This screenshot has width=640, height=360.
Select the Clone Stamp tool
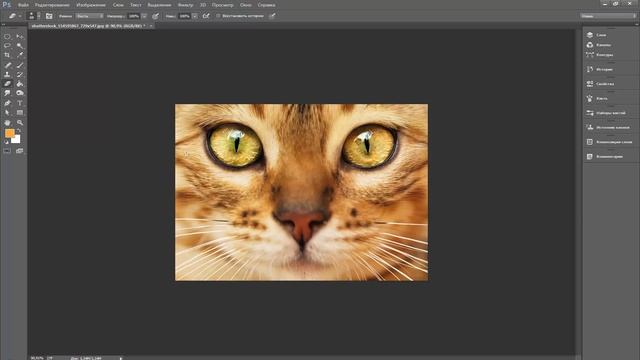7,74
